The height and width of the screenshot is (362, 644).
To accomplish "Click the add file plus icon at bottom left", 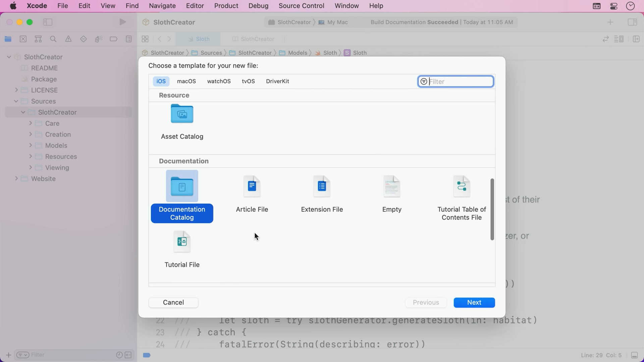I will (x=8, y=355).
